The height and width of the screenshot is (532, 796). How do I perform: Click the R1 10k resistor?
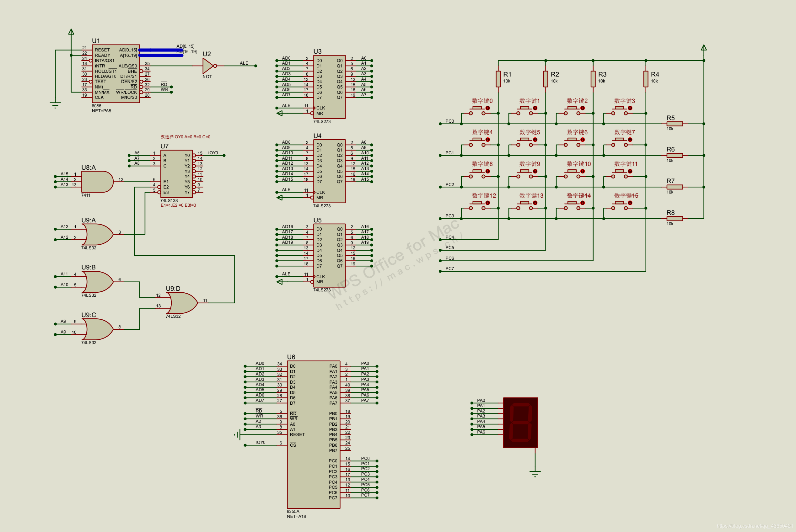click(498, 79)
